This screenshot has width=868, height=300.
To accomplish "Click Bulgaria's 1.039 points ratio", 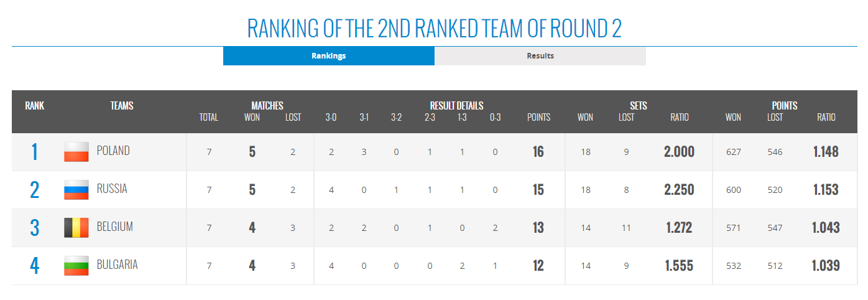I will pyautogui.click(x=826, y=266).
